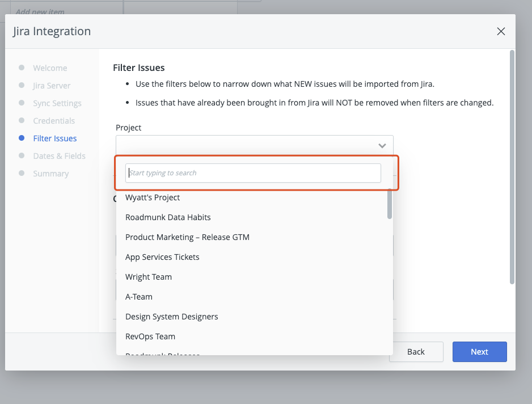Open the Jira Server step
Viewport: 532px width, 404px height.
52,86
